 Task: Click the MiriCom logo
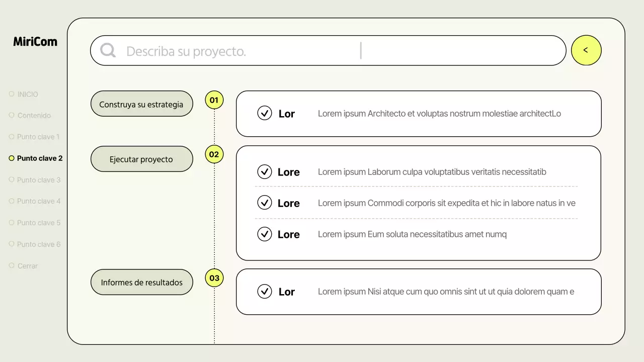tap(35, 42)
